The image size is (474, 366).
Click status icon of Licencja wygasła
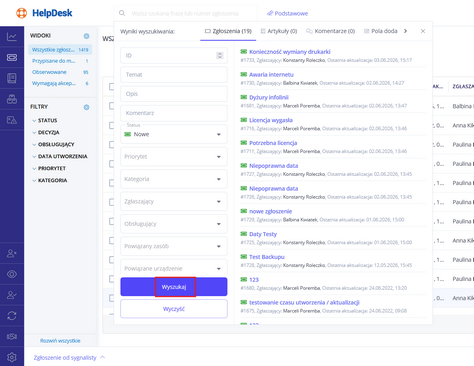tap(244, 120)
